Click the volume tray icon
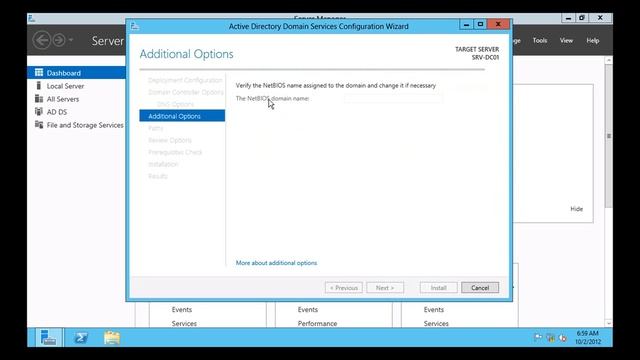The height and width of the screenshot is (360, 640). (563, 338)
